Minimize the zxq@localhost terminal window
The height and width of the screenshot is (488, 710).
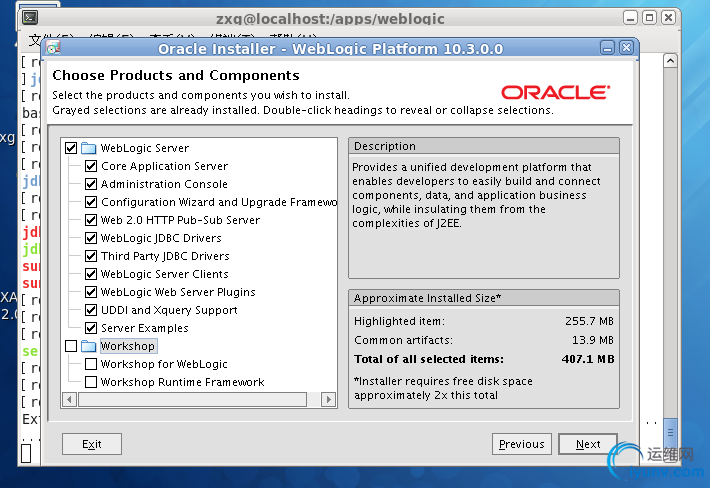tap(630, 18)
